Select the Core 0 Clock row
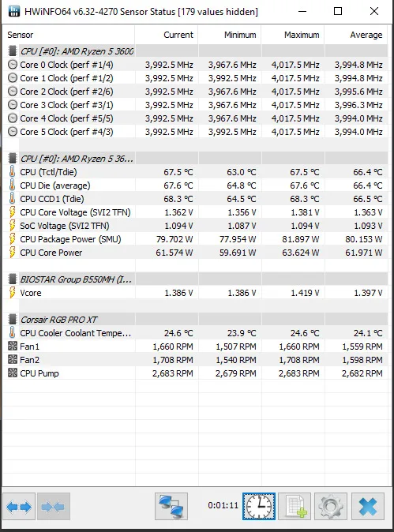This screenshot has height=532, width=394. 195,65
